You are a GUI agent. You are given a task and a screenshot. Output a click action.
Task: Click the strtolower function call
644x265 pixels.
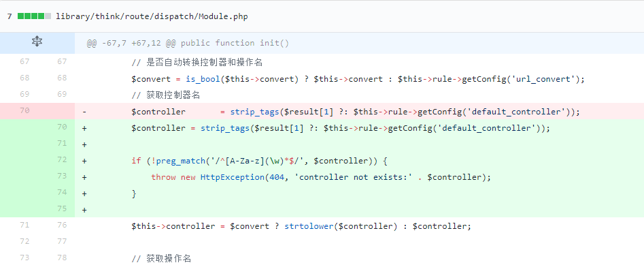tap(309, 226)
